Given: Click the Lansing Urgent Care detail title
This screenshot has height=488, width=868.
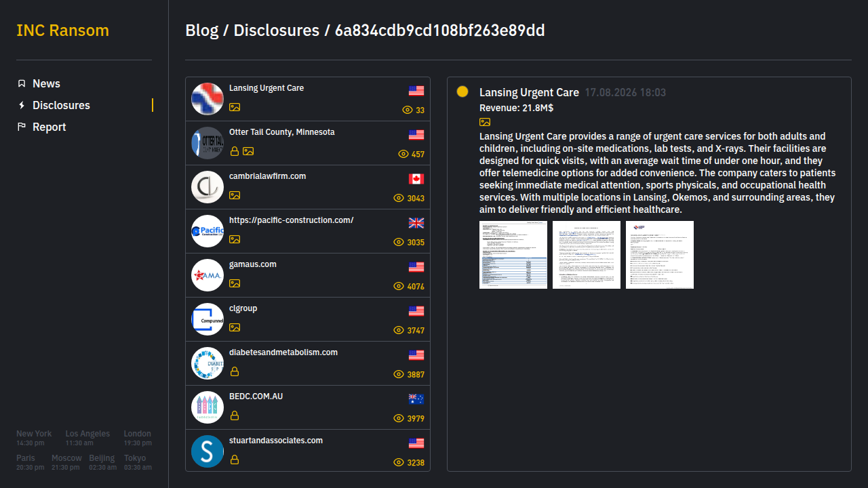Looking at the screenshot, I should click(530, 92).
